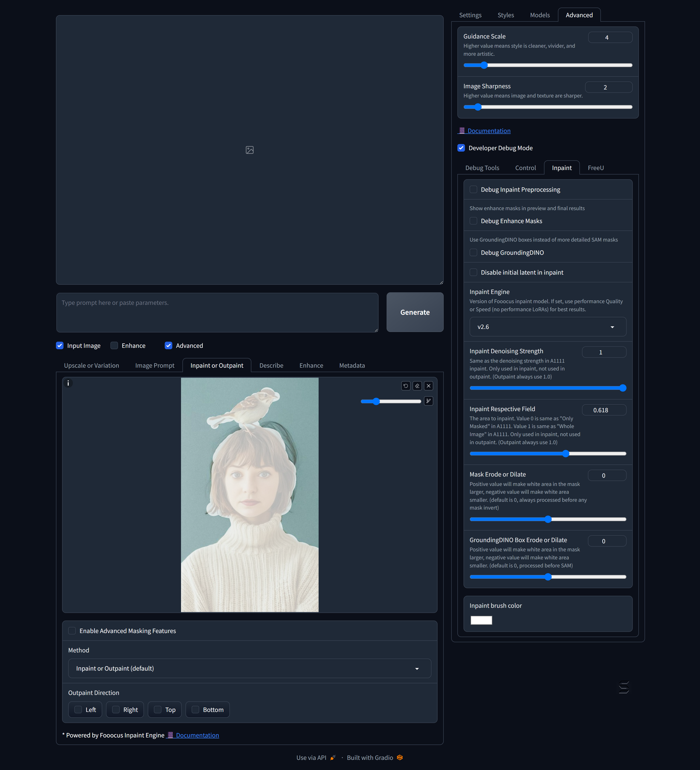Uncheck Developer Debug Mode
Screen dimensions: 700x770
tap(461, 148)
